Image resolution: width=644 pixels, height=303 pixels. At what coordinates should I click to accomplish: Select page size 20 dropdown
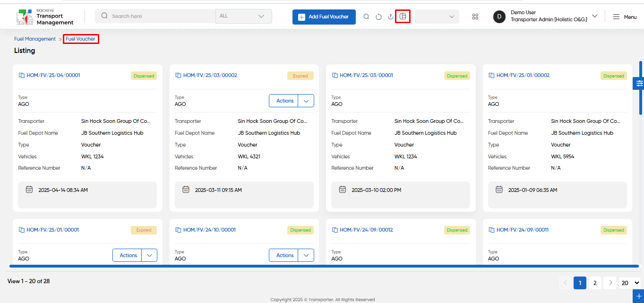[630, 283]
